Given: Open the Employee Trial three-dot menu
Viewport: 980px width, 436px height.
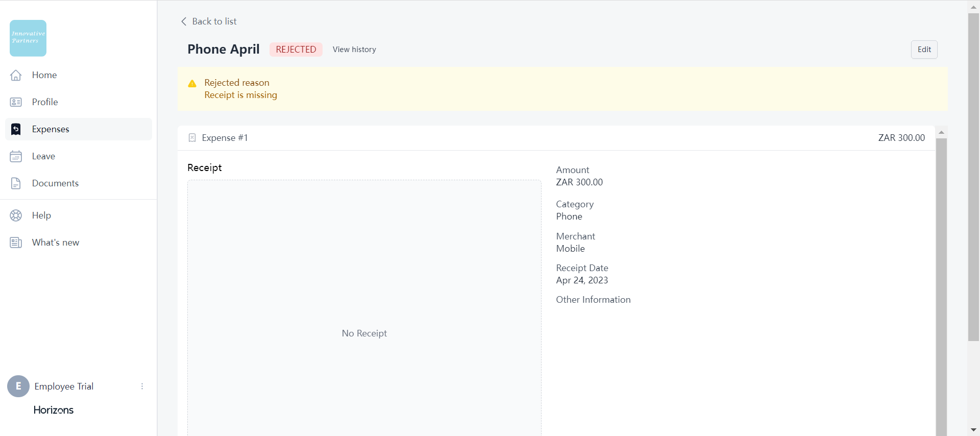Looking at the screenshot, I should 142,386.
